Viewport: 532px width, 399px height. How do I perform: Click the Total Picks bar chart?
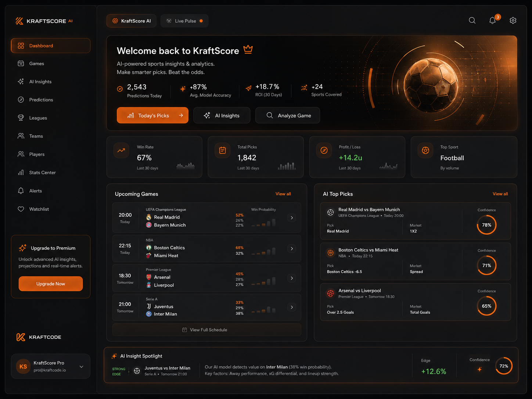point(287,166)
